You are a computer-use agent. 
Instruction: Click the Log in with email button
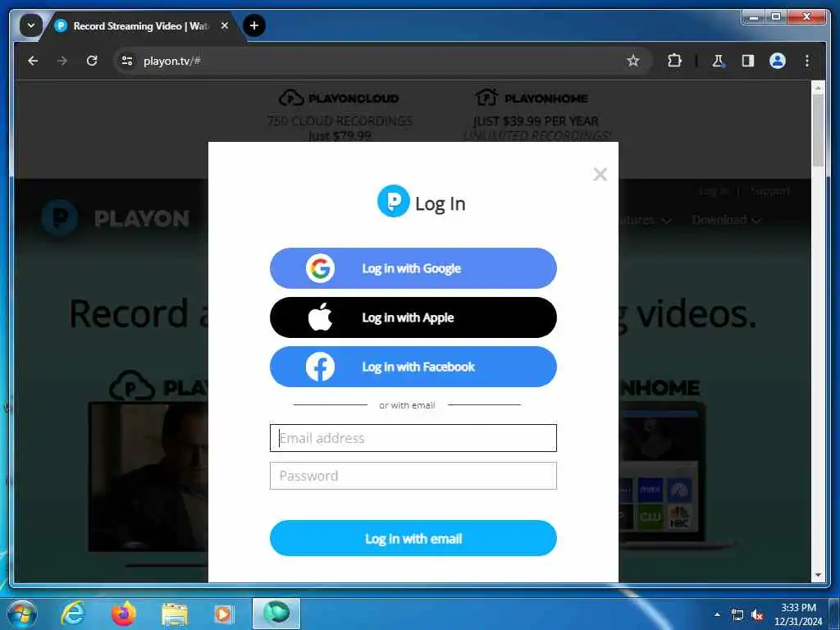[413, 538]
